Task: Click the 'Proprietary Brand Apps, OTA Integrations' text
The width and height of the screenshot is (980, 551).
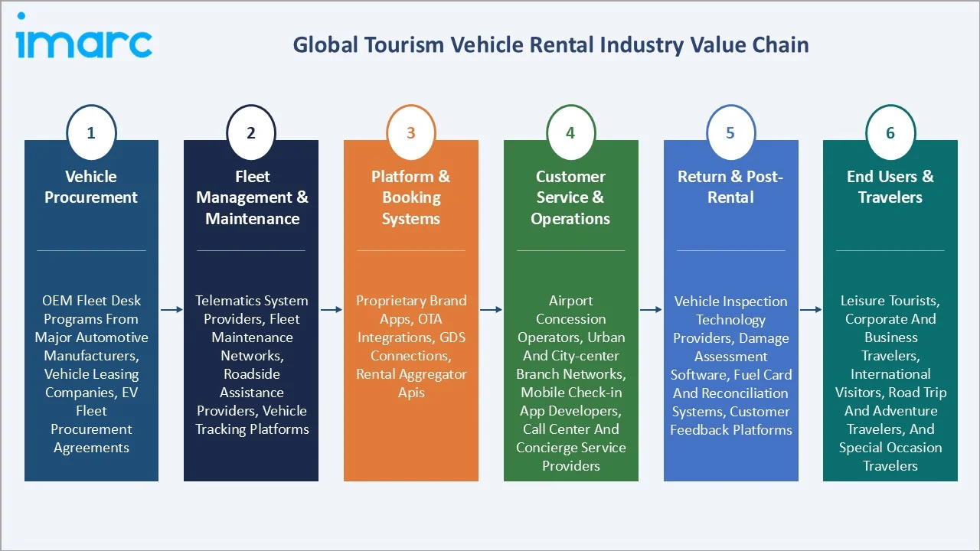Action: click(411, 347)
